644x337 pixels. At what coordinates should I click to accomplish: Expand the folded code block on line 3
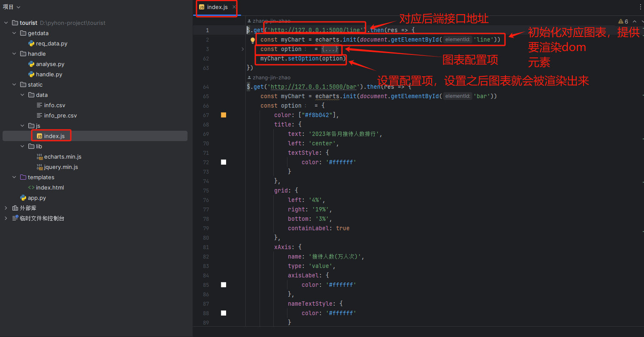click(242, 49)
